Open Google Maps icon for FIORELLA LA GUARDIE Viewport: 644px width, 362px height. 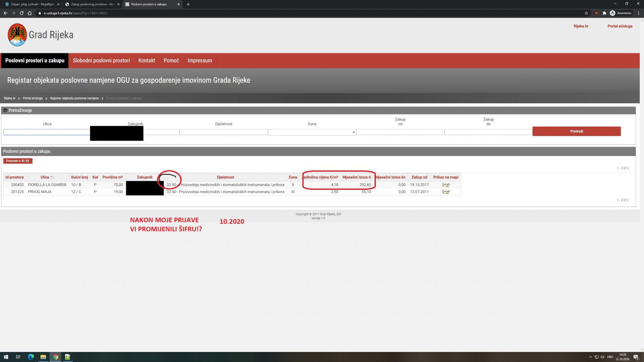click(446, 185)
